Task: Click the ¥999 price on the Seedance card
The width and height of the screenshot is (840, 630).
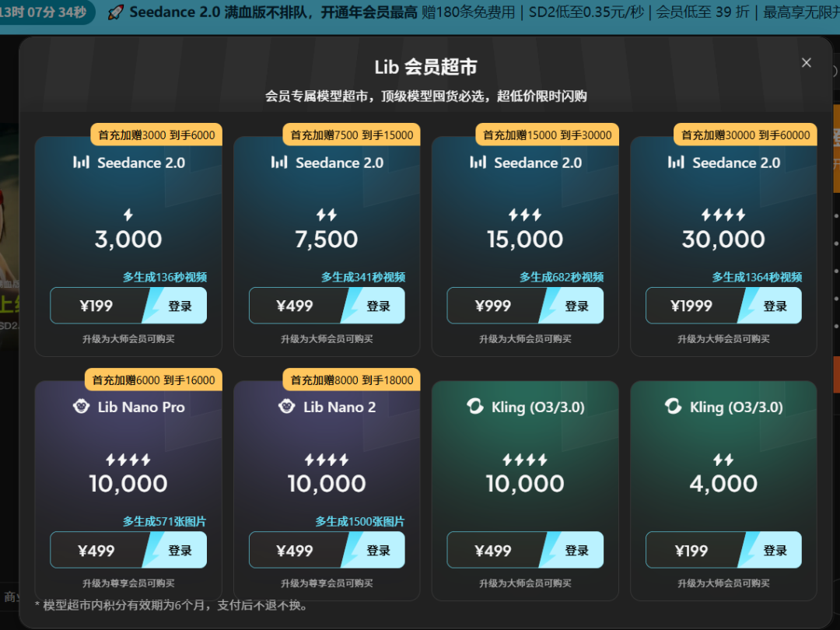Action: (x=493, y=306)
